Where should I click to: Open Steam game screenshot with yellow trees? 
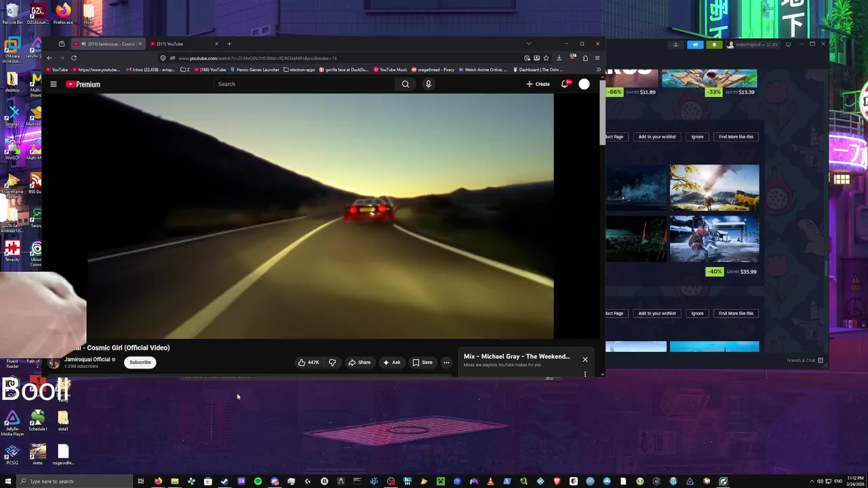[714, 188]
